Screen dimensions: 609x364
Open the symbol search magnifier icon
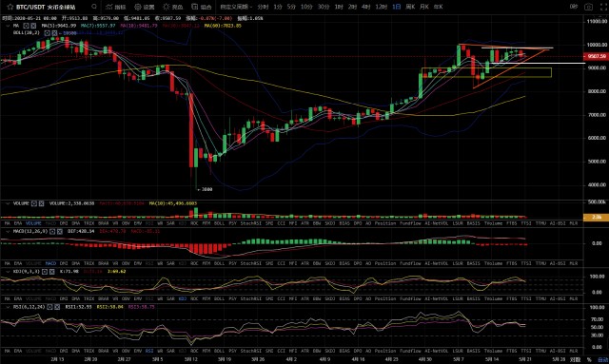[x=94, y=7]
